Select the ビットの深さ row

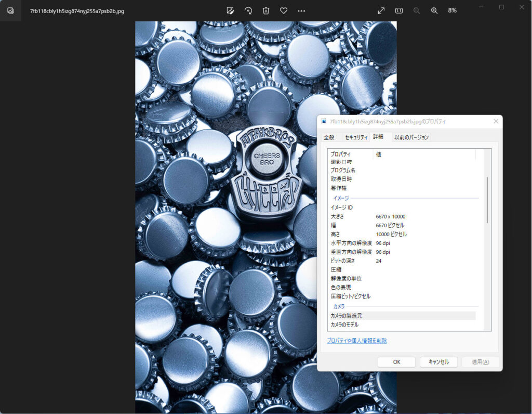pos(403,261)
